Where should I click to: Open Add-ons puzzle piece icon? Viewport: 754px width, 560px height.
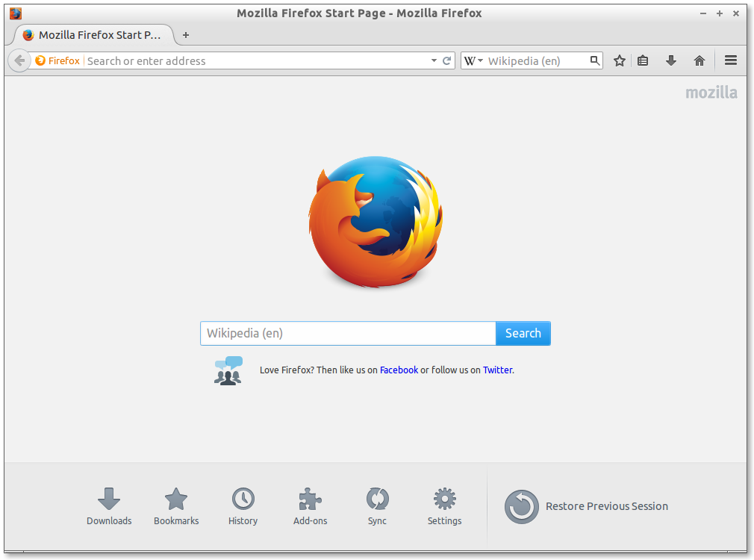tap(310, 499)
